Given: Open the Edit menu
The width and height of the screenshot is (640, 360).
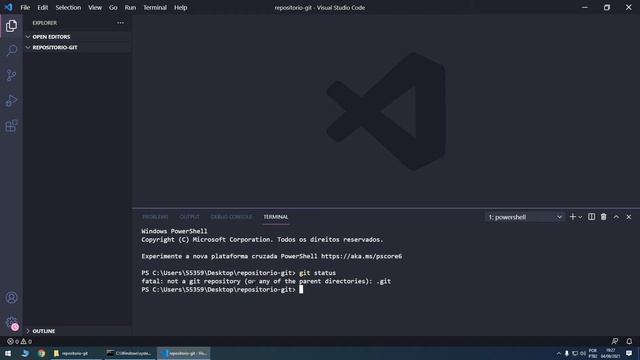Looking at the screenshot, I should pyautogui.click(x=42, y=7).
